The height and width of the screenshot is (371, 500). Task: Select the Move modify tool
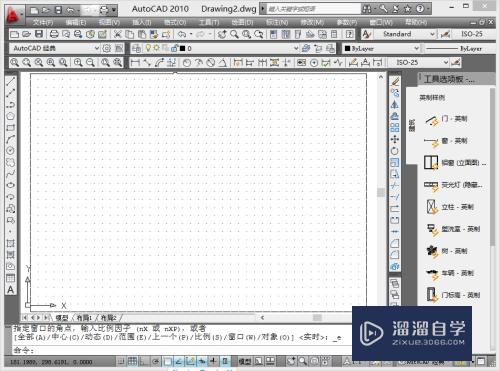pos(395,139)
